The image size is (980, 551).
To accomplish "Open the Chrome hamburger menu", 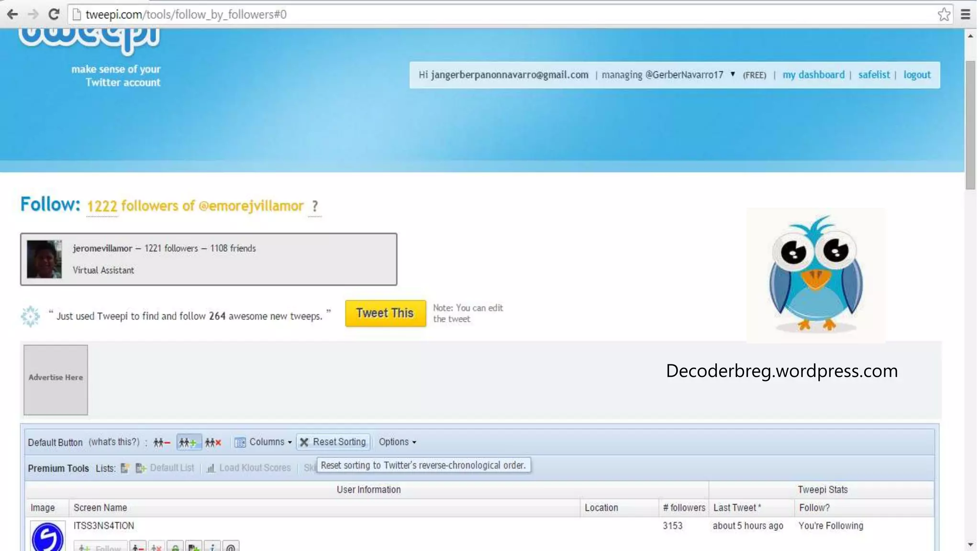I will click(x=966, y=14).
